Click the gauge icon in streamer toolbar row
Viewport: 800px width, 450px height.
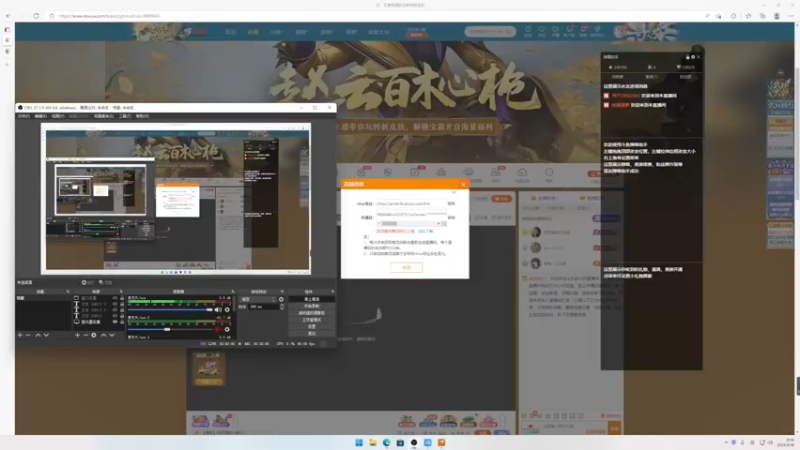(x=522, y=172)
